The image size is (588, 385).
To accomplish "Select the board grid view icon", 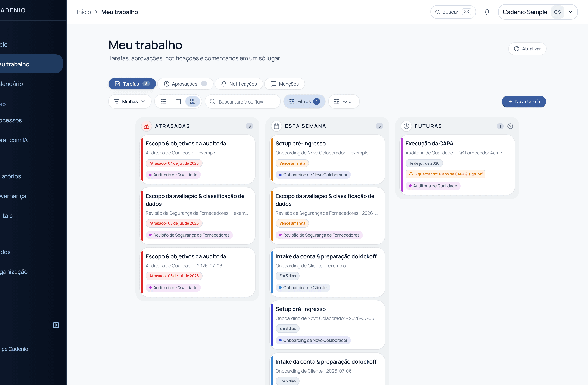I will point(193,101).
